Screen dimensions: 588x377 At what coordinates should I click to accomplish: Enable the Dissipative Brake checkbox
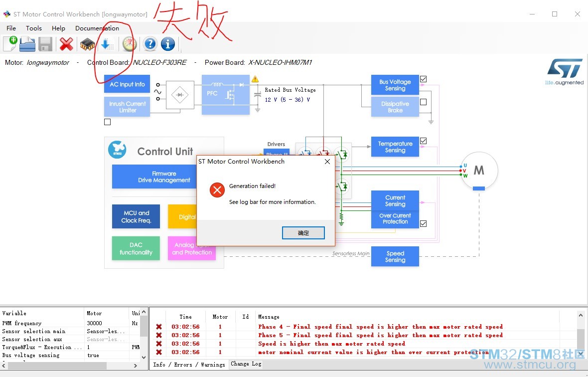tap(424, 102)
